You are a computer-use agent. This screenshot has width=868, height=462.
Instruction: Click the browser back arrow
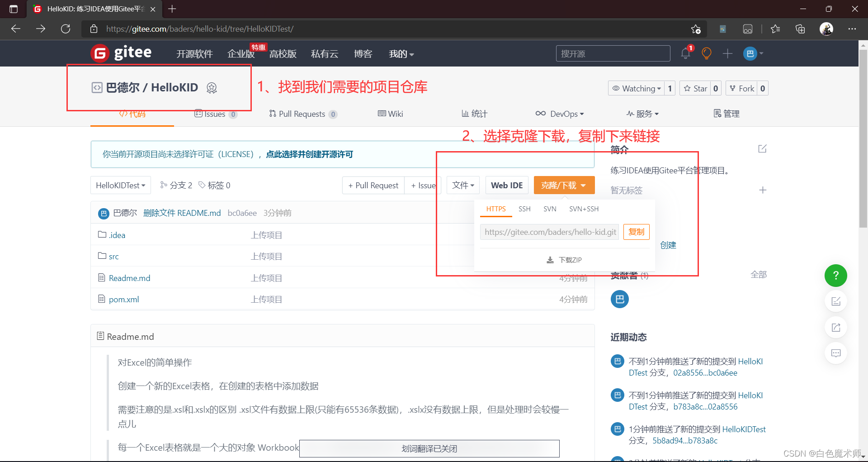pyautogui.click(x=16, y=29)
